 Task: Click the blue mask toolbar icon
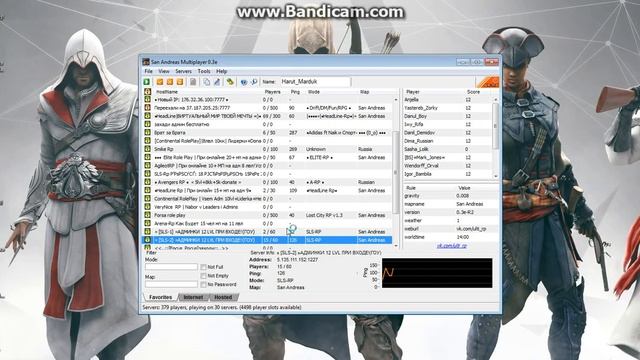244,82
